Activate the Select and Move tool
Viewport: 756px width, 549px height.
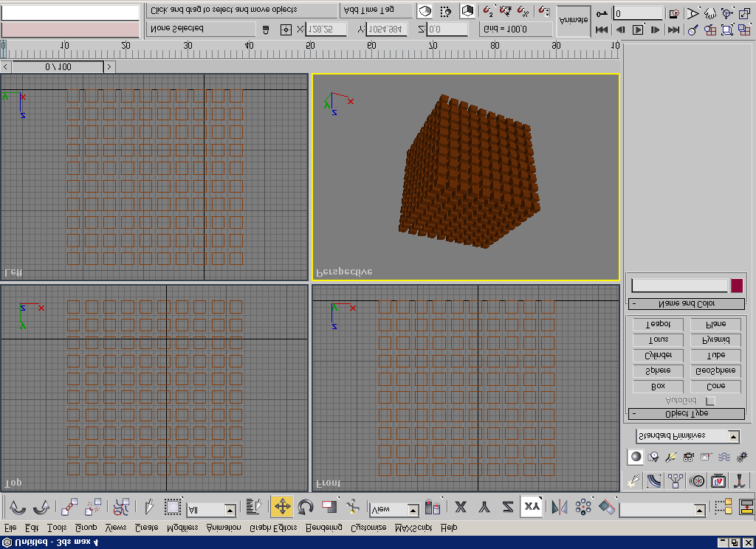282,507
